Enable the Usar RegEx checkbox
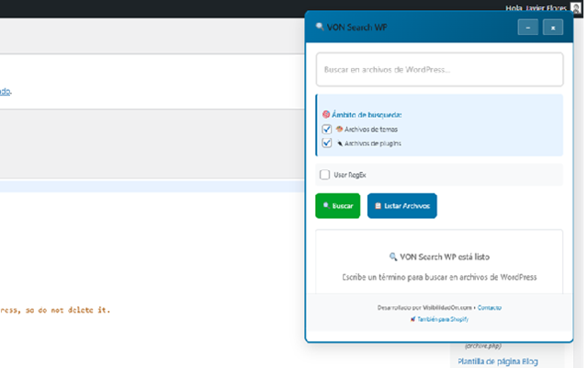 (324, 175)
